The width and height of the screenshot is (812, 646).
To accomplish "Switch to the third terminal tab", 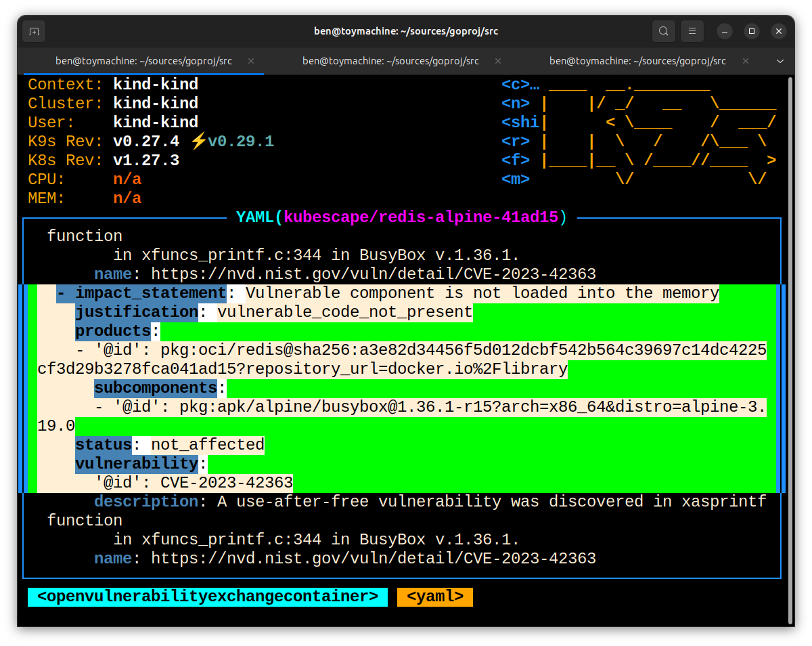I will click(x=637, y=61).
